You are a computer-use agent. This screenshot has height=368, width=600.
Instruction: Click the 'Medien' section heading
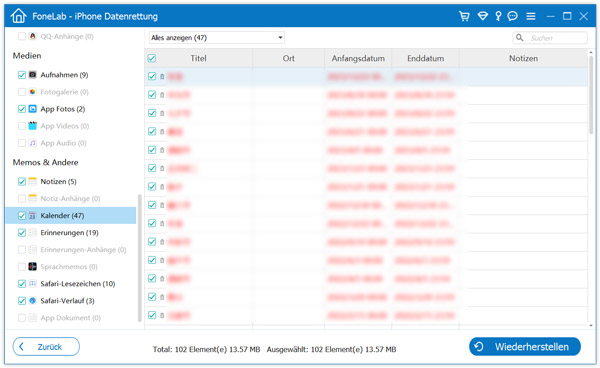tap(27, 56)
